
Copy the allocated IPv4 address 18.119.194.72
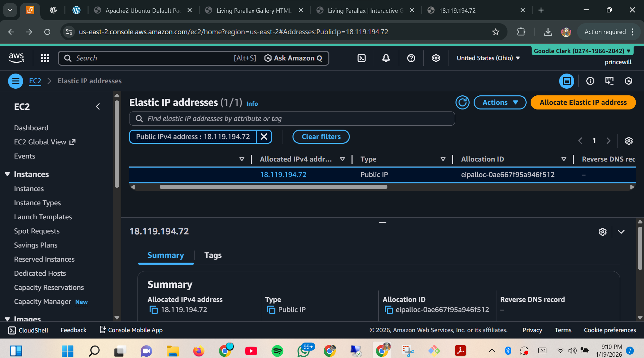pyautogui.click(x=153, y=310)
